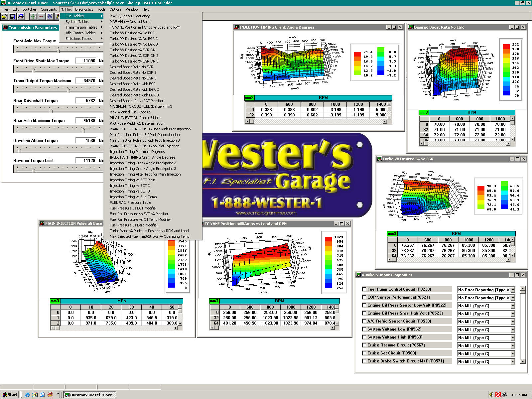532x399 pixels.
Task: Open the EOP Sensor error reporting dropdown
Action: pyautogui.click(x=512, y=298)
